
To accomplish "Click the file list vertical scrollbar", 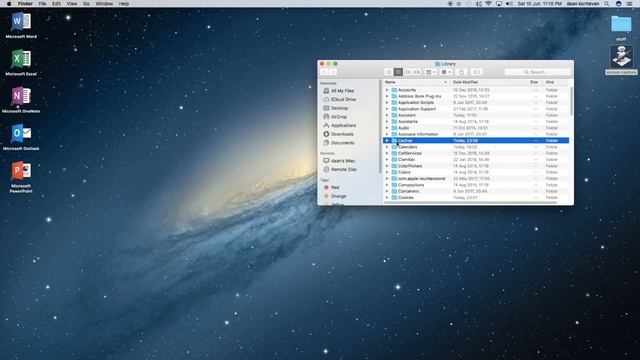I will pos(571,101).
